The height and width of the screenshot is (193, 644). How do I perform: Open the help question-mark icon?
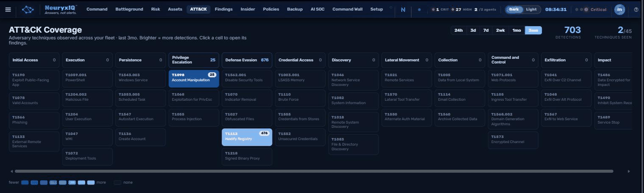(636, 9)
